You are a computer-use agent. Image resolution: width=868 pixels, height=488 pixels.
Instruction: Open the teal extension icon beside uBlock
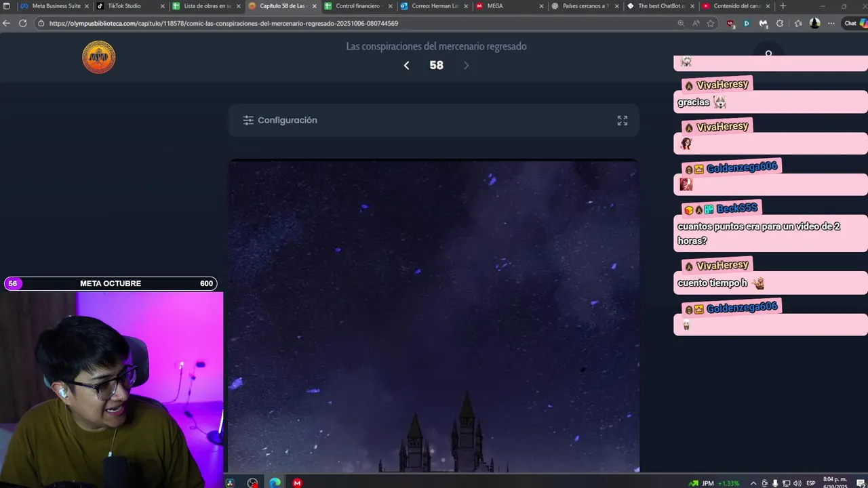point(747,23)
